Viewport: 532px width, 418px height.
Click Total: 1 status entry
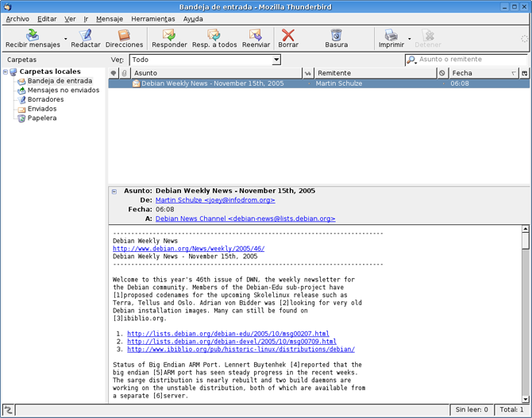(511, 410)
